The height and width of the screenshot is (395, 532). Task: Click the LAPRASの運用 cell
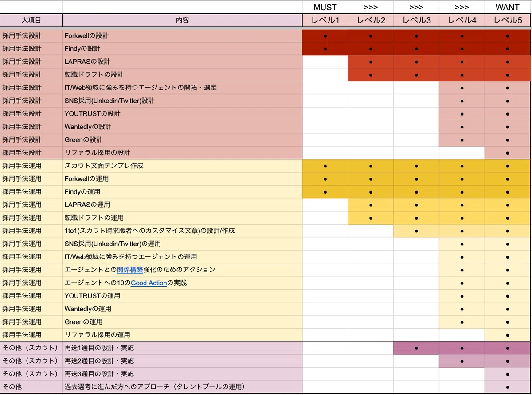[182, 205]
